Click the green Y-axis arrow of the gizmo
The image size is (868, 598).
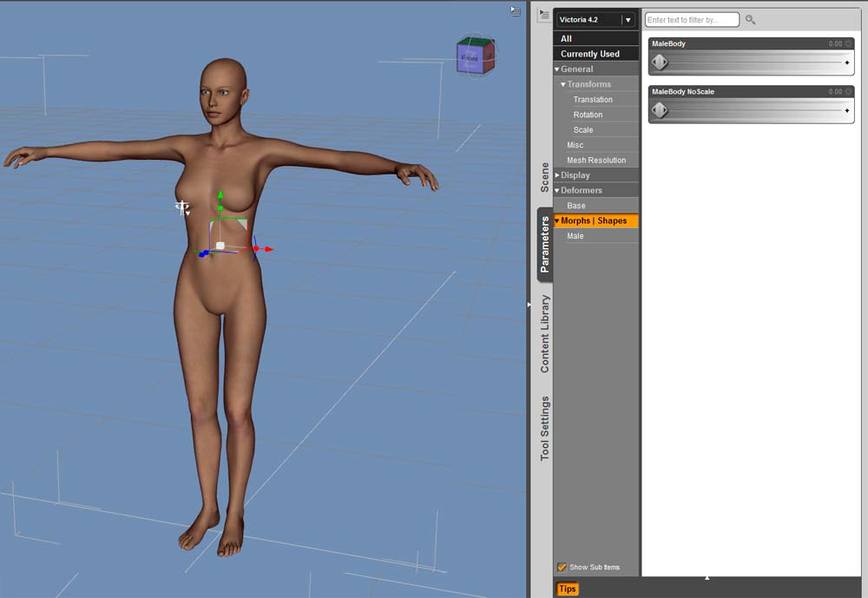220,196
